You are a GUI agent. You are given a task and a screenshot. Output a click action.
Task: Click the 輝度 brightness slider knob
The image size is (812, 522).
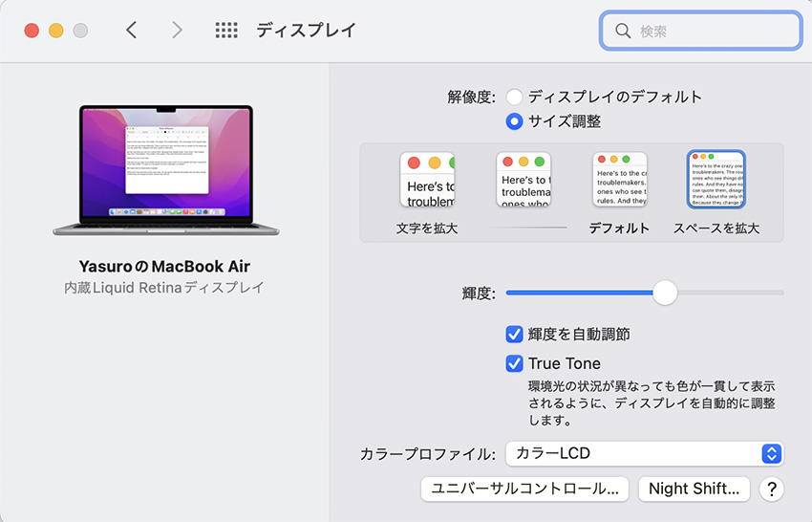tap(665, 293)
